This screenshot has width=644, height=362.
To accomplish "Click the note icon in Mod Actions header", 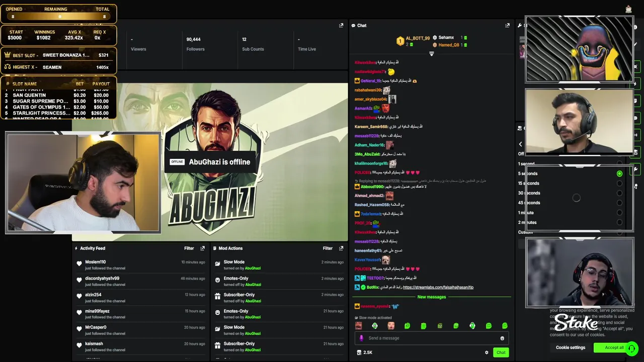I will [215, 248].
